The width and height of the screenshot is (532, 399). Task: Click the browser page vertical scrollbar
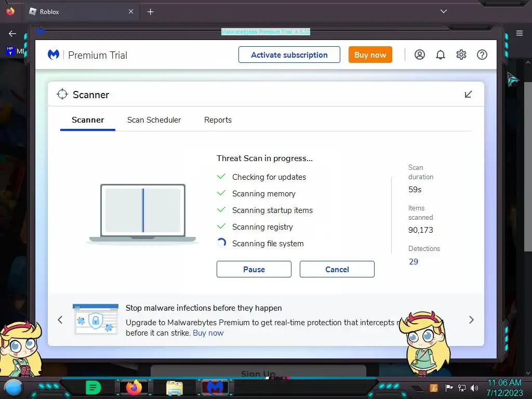coord(528,166)
